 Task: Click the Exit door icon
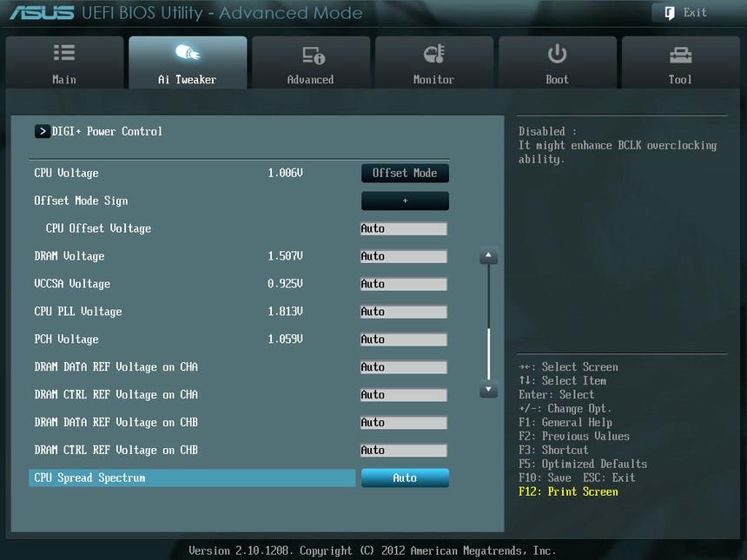pyautogui.click(x=670, y=13)
